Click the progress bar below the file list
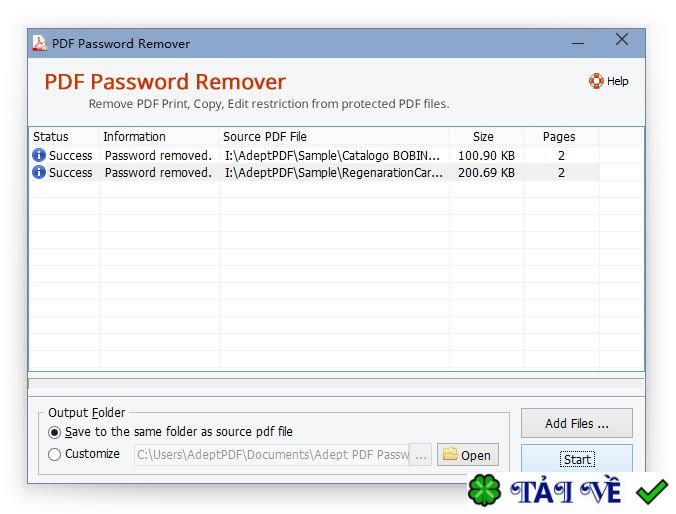The height and width of the screenshot is (514, 676). (336, 384)
